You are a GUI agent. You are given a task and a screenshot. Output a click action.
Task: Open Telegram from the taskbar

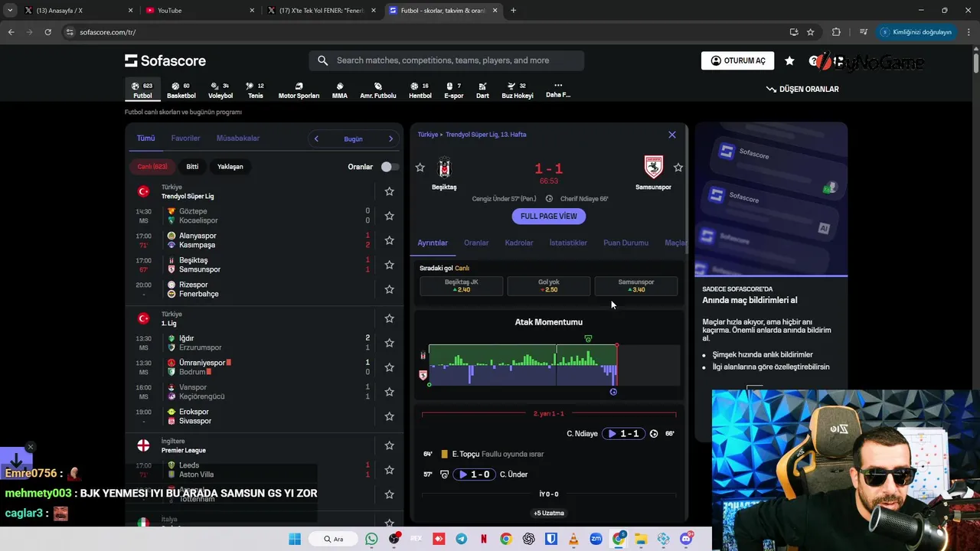(462, 539)
